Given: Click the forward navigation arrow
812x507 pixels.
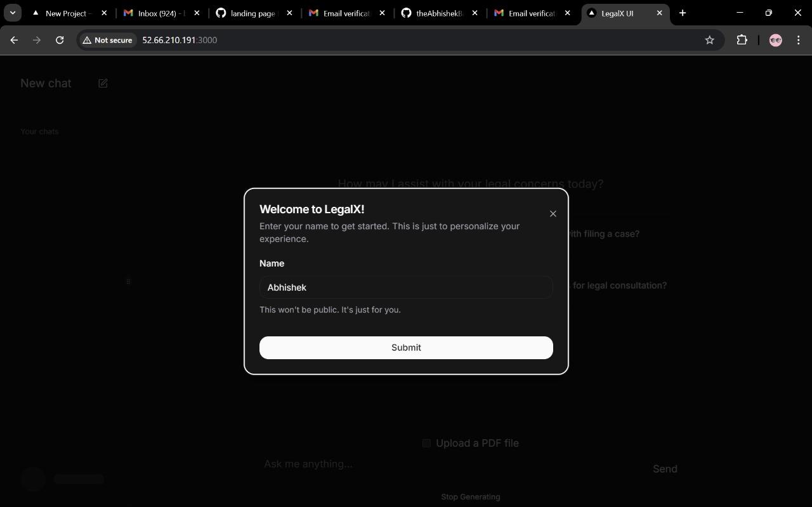Looking at the screenshot, I should click(x=37, y=40).
